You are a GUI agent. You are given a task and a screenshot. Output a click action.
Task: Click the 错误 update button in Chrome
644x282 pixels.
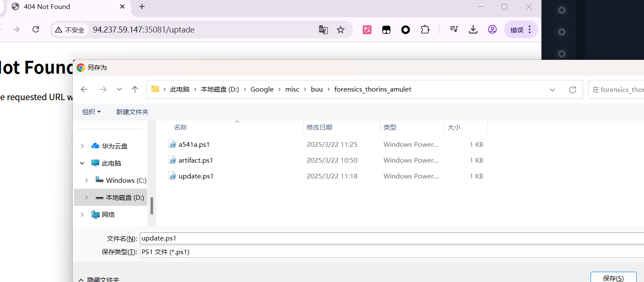coord(521,30)
